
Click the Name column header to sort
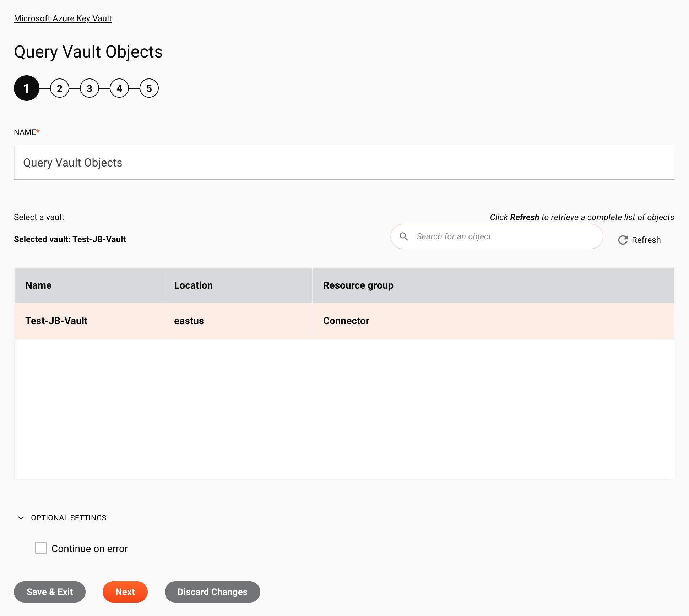pos(38,285)
